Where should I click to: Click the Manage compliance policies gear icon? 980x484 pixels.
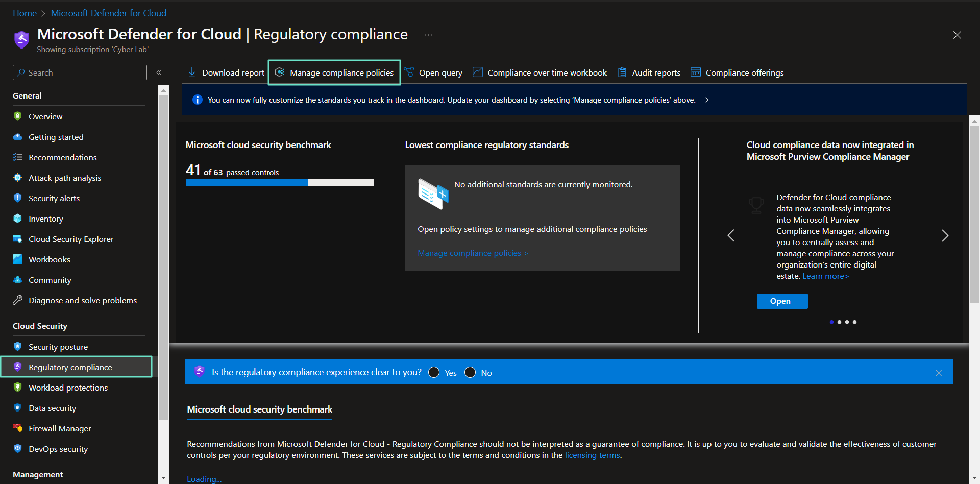280,72
